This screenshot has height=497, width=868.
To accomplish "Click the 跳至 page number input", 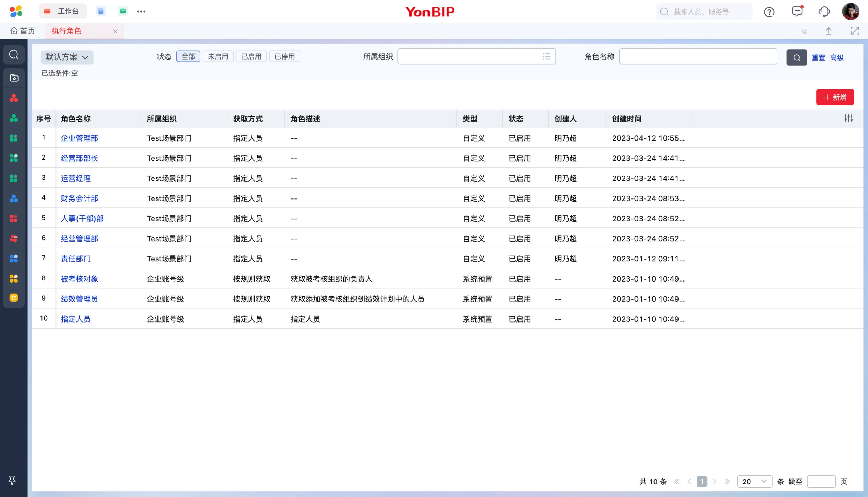I will [821, 481].
